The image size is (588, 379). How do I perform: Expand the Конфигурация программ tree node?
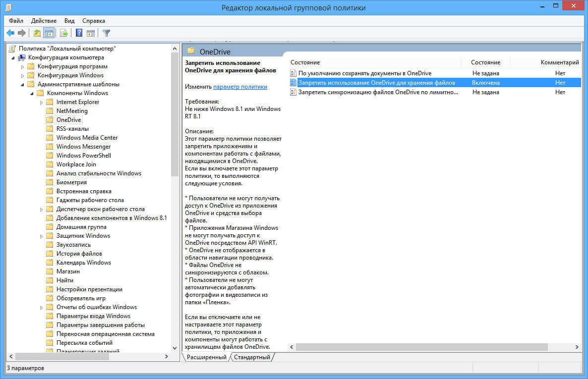click(22, 67)
